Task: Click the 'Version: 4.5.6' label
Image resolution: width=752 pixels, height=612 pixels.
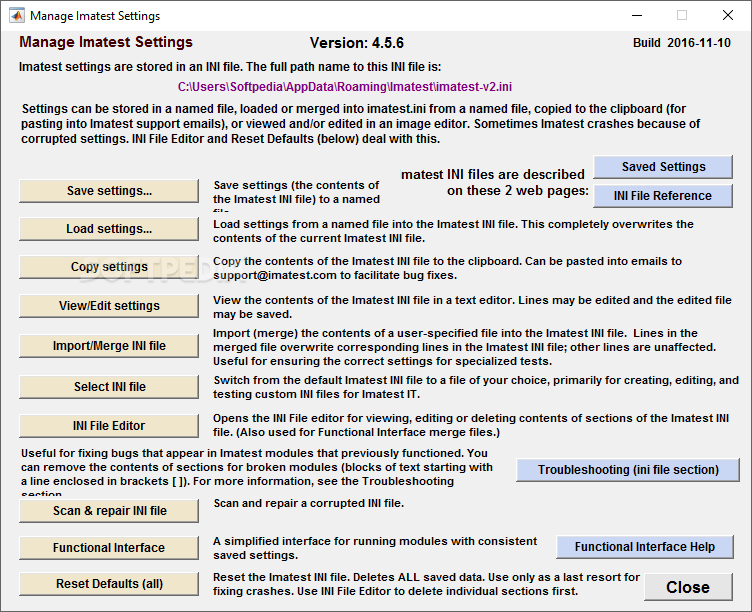Action: (x=357, y=43)
